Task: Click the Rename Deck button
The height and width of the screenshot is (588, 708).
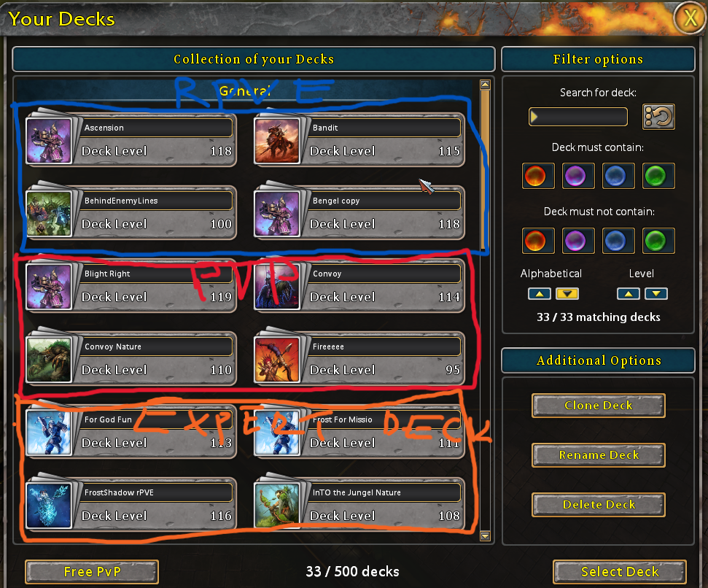Action: click(599, 455)
